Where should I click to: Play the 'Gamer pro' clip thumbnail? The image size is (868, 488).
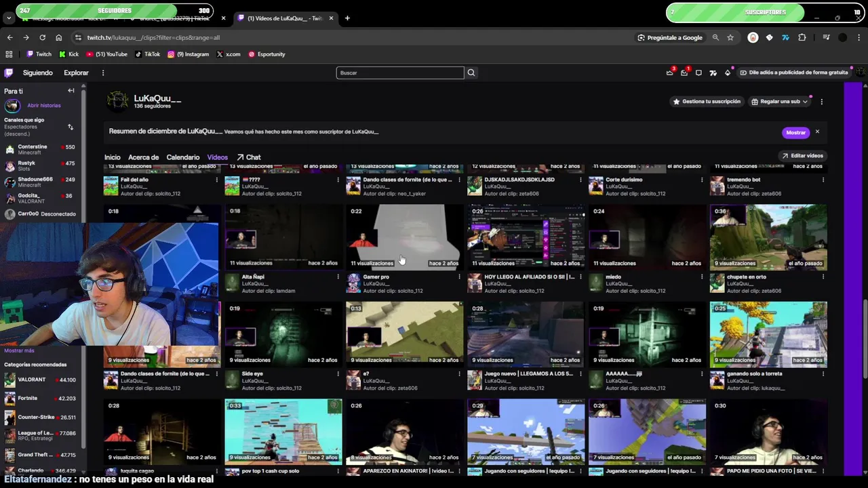click(x=405, y=237)
